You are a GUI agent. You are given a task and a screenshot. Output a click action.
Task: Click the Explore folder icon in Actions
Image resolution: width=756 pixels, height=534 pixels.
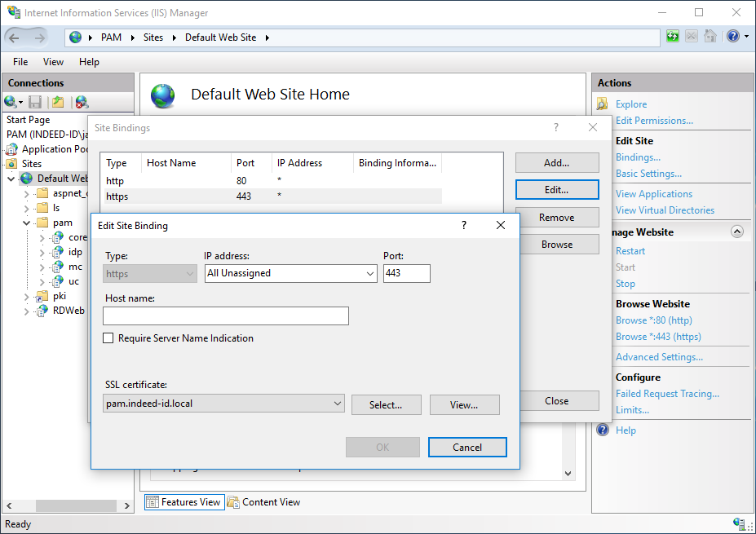pyautogui.click(x=603, y=104)
